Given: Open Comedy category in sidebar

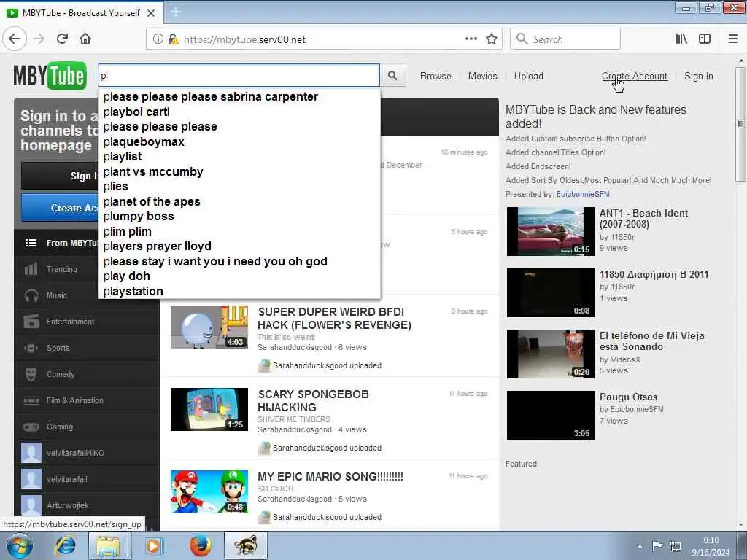Looking at the screenshot, I should pos(87,374).
